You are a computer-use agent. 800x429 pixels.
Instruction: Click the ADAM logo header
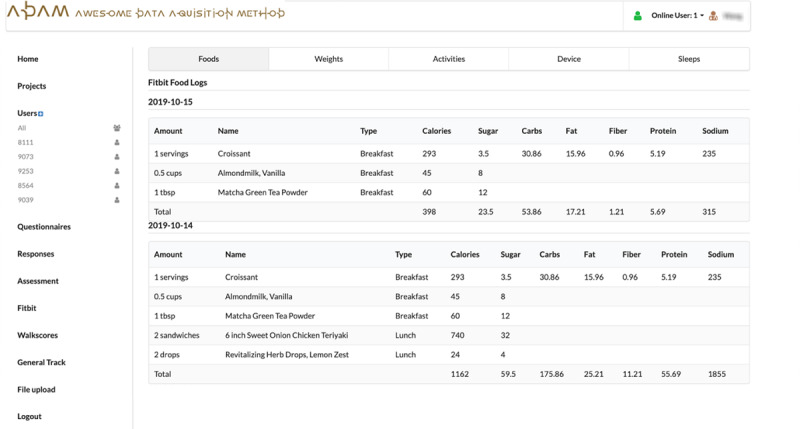click(145, 14)
